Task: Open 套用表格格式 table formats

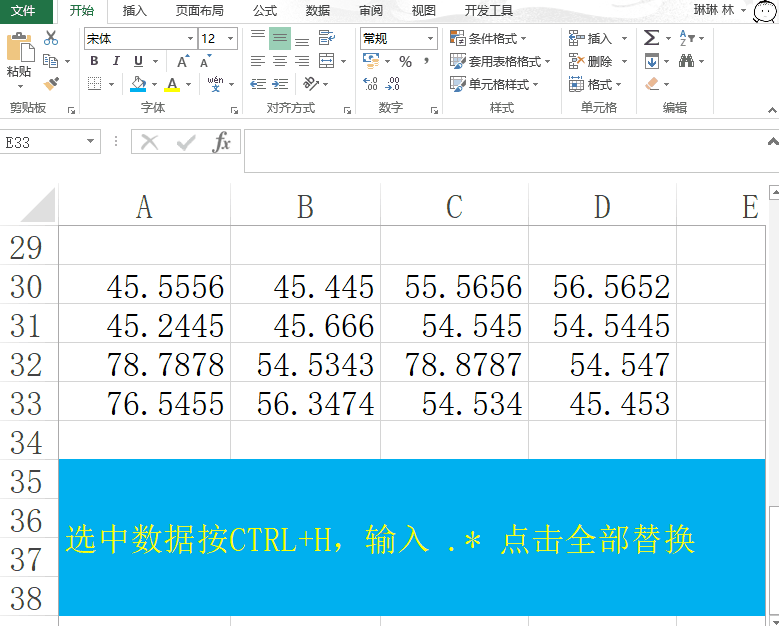Action: [500, 61]
